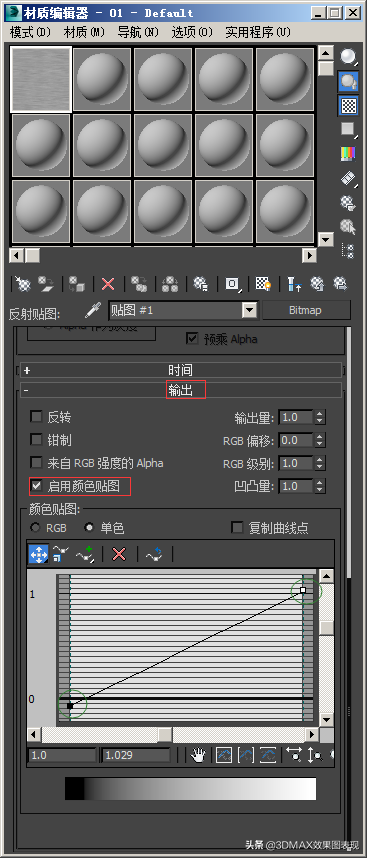Adjust the RGB 级别 spinner arrows
Viewport: 367px width, 858px height.
320,463
